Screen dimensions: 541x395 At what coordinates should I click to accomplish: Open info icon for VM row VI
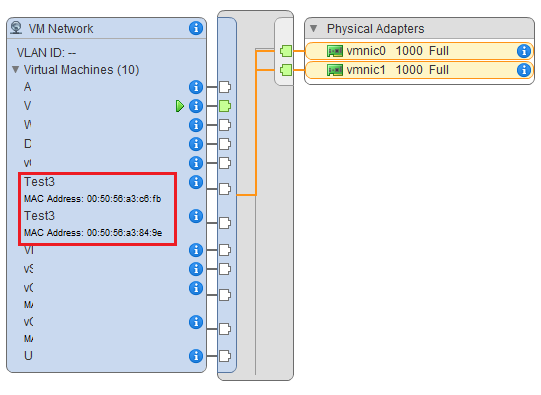[x=196, y=250]
